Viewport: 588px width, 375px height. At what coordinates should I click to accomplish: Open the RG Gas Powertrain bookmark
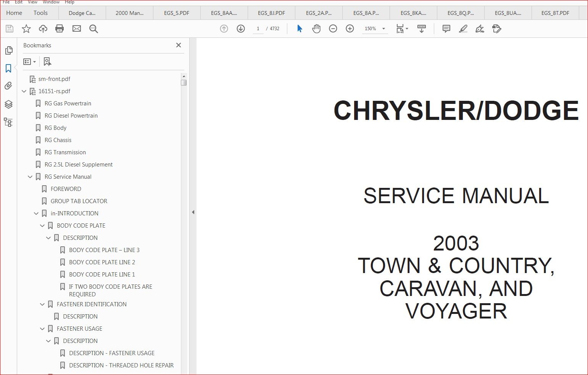click(x=68, y=103)
